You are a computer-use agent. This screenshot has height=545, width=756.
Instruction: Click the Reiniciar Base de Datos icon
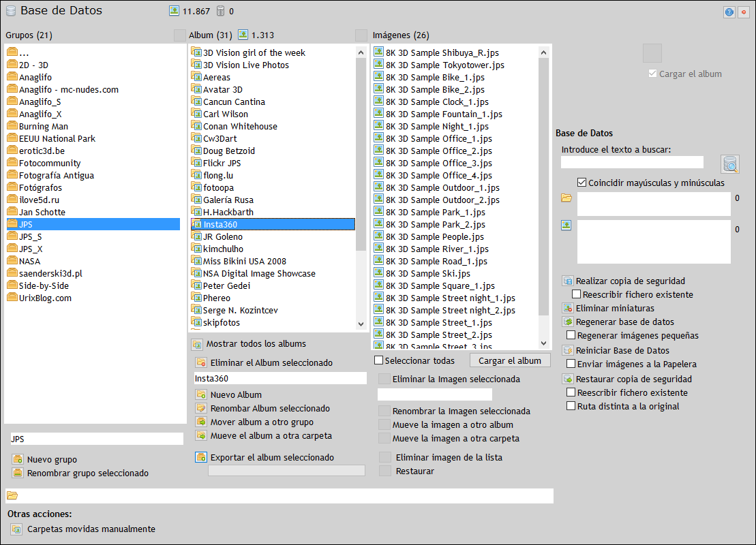568,350
